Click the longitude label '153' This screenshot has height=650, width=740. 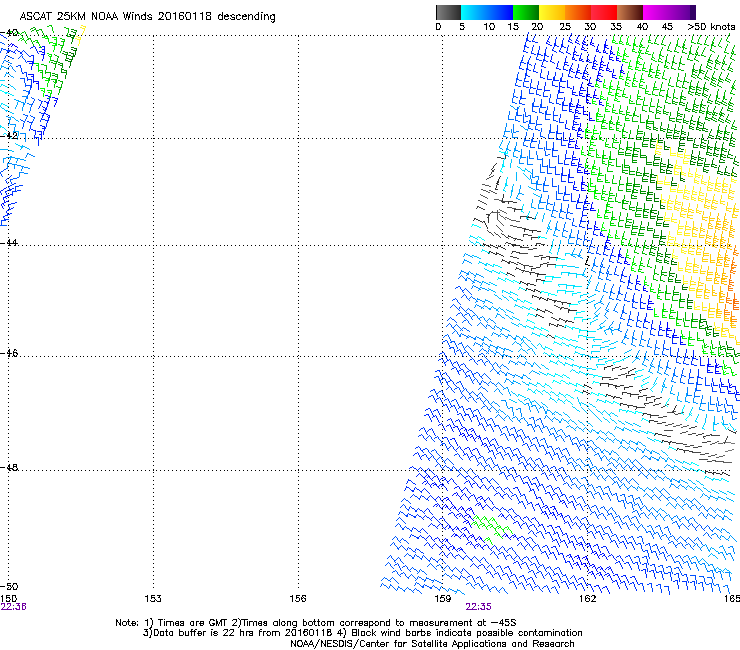[153, 599]
